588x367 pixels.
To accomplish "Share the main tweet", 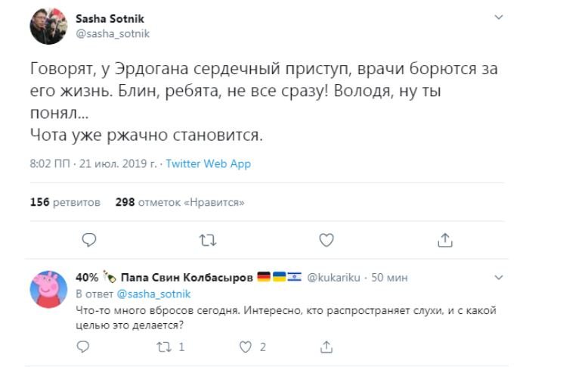I will (445, 240).
